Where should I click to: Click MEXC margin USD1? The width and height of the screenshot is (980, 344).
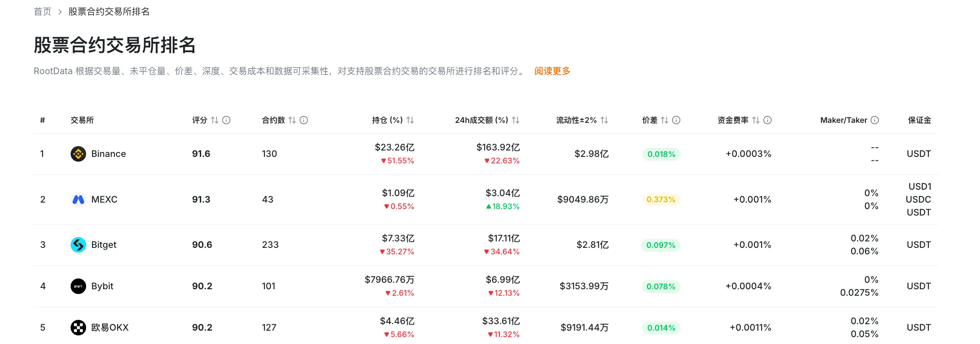[x=920, y=187]
